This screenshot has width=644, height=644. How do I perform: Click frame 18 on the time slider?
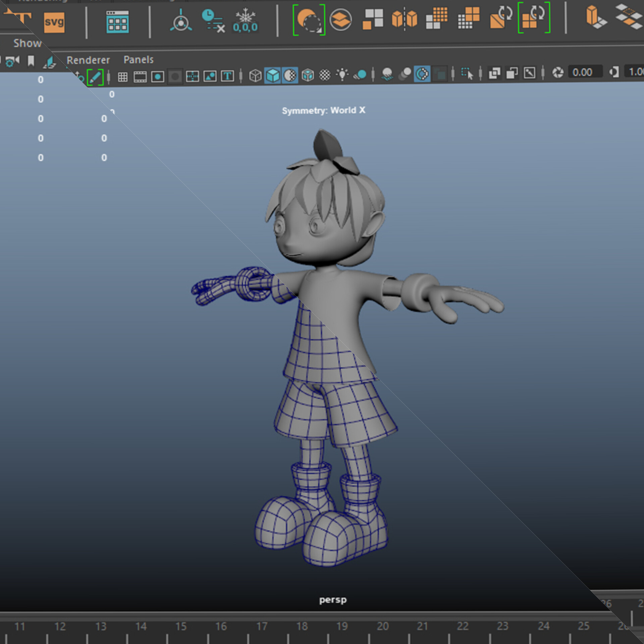[x=302, y=626]
